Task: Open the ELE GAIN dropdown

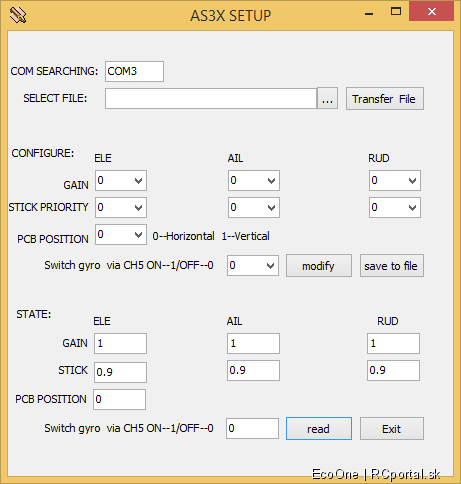Action: 121,181
